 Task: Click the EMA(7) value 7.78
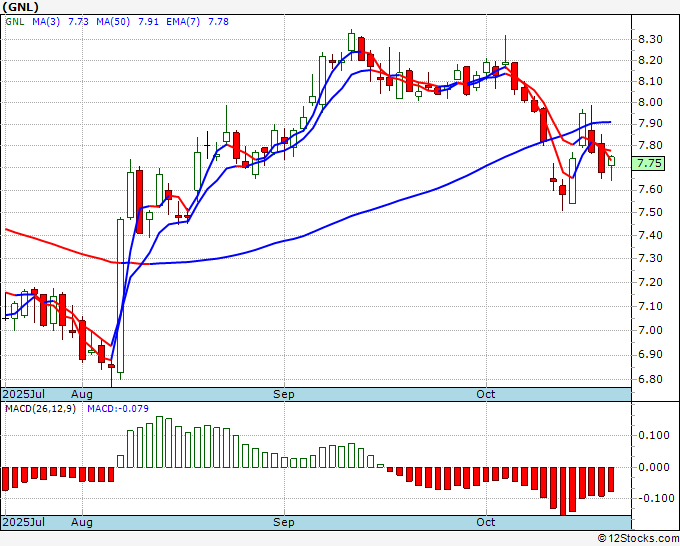pyautogui.click(x=219, y=22)
